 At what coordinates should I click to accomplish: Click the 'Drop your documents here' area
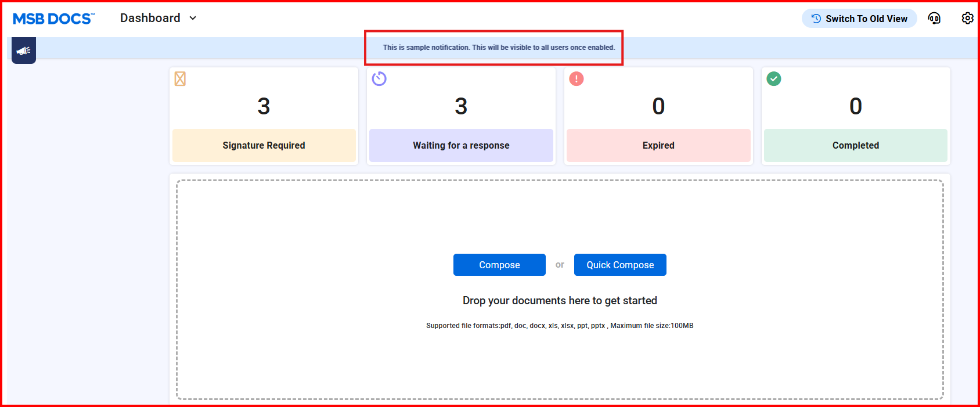pos(560,301)
